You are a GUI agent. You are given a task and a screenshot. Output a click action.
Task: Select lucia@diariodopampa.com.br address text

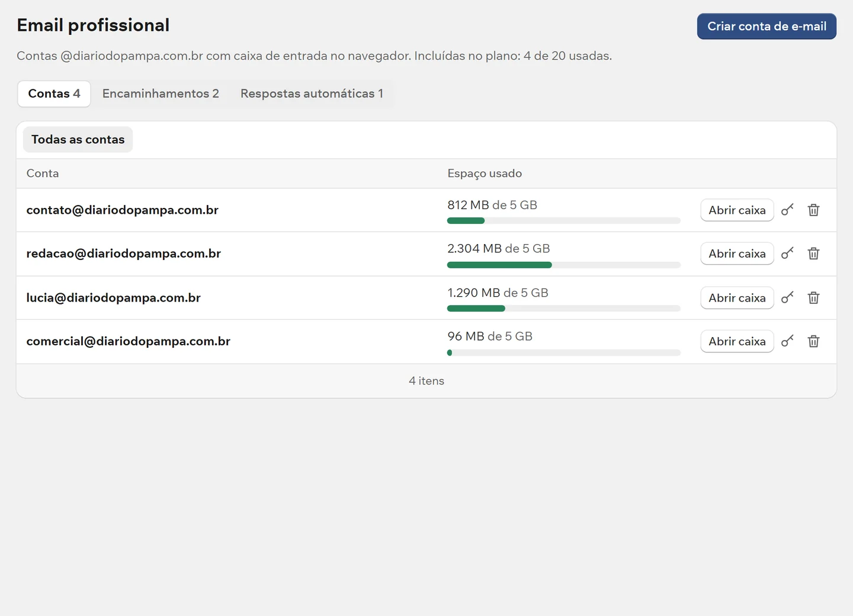114,297
